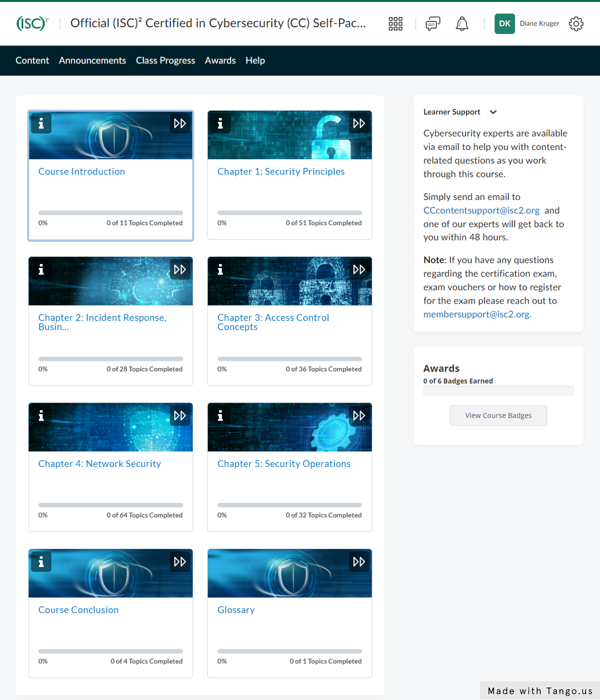
Task: Click '0 of 4 Topics Completed' text
Action: click(x=146, y=661)
